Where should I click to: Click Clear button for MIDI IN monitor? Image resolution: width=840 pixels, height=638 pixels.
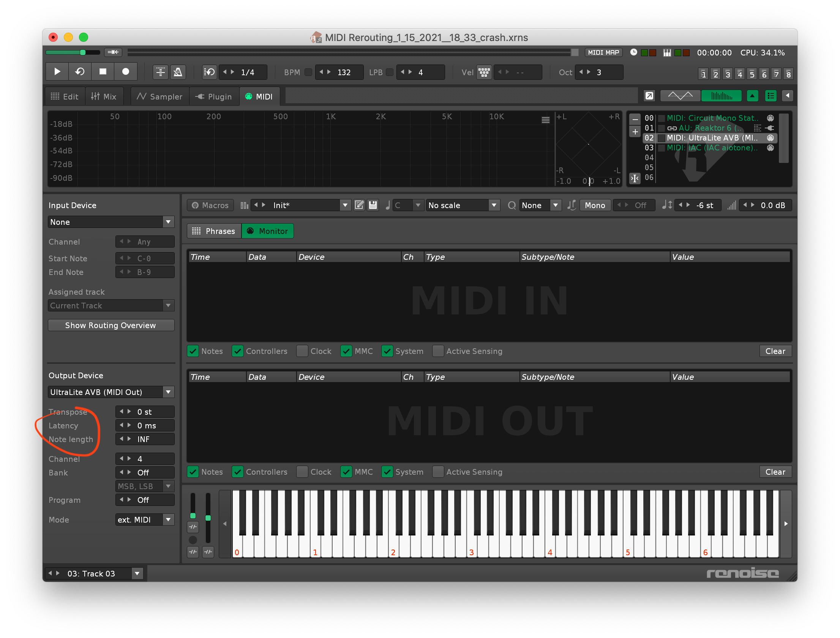pyautogui.click(x=775, y=351)
